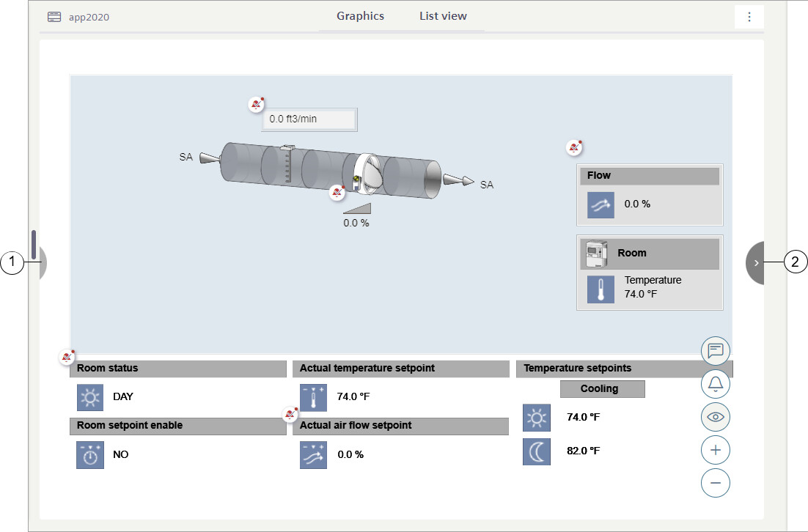Expand the right side panel arrow
The height and width of the screenshot is (532, 808).
[756, 262]
